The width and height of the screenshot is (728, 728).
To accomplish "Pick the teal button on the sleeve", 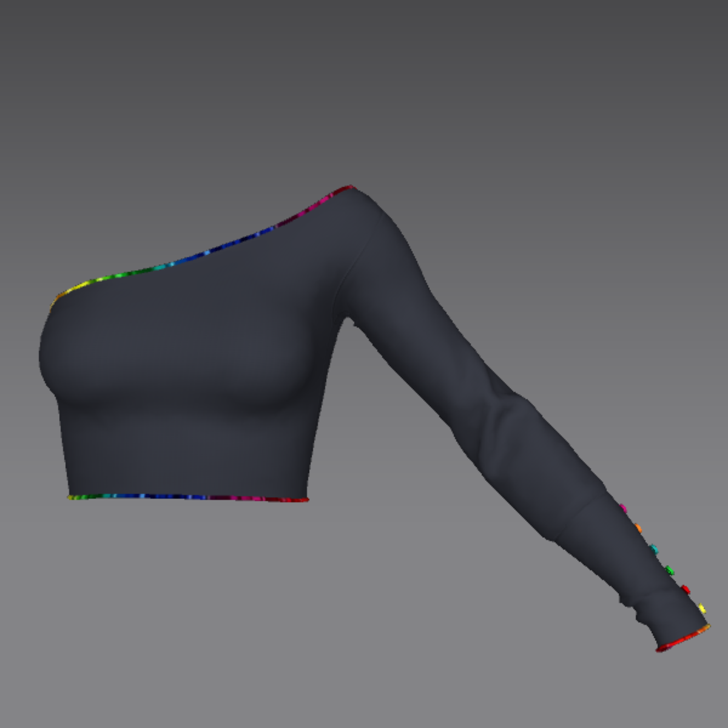I will [x=653, y=549].
